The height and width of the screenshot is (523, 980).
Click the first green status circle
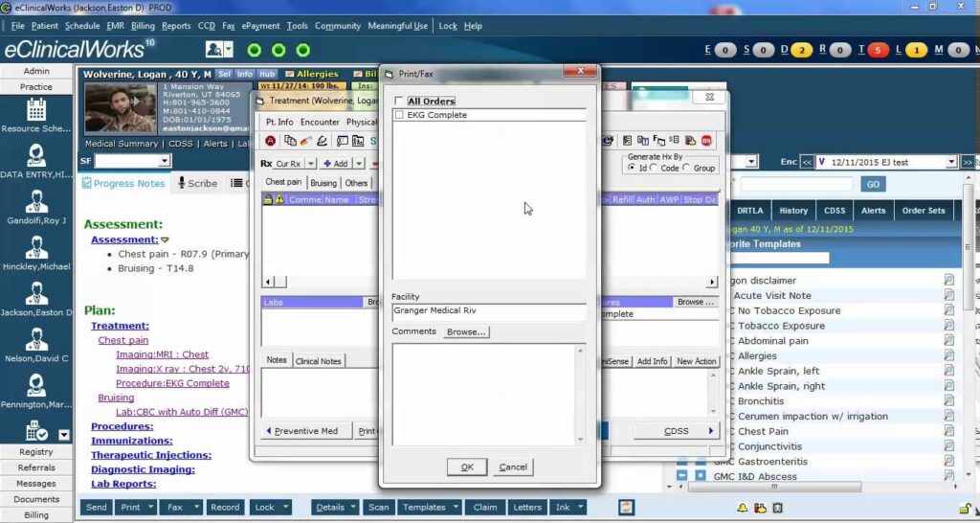click(255, 50)
